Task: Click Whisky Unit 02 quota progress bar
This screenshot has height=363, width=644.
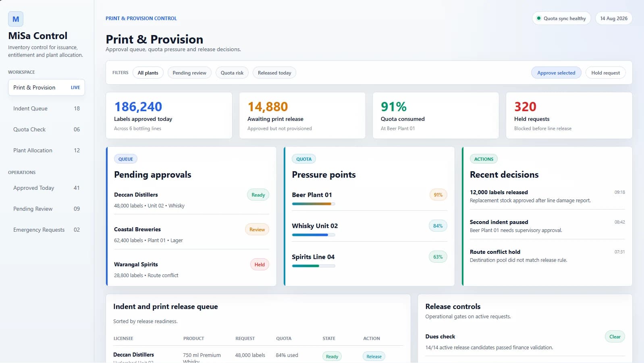Action: [x=314, y=235]
